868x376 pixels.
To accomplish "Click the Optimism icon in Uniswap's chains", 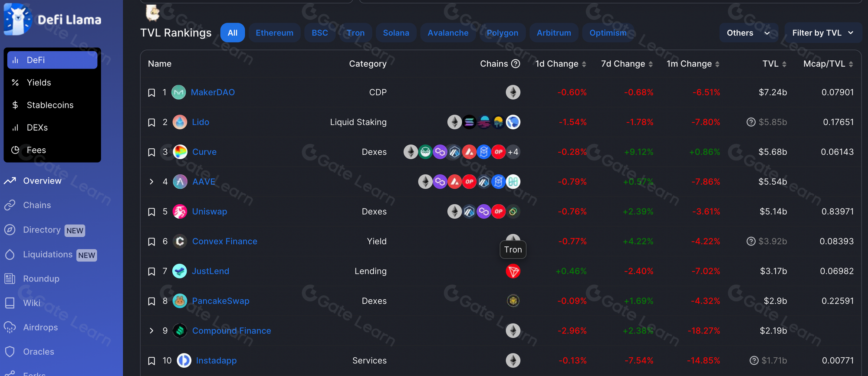I will click(498, 212).
